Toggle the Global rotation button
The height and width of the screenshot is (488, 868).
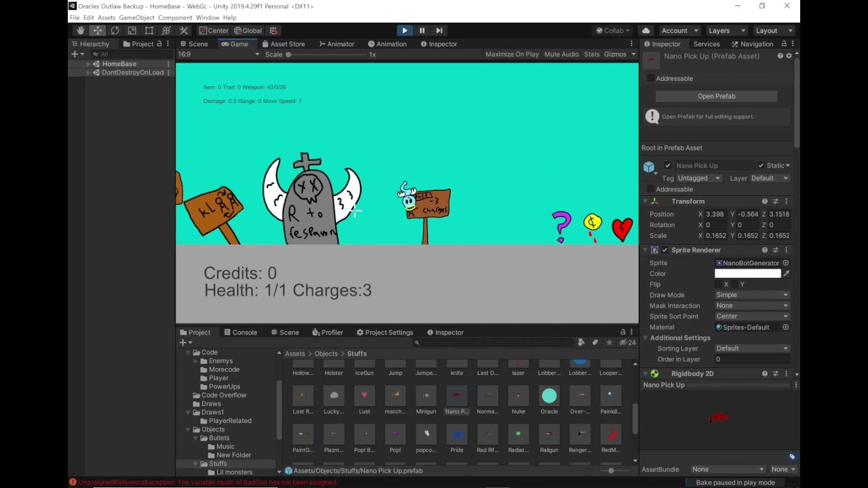(248, 30)
